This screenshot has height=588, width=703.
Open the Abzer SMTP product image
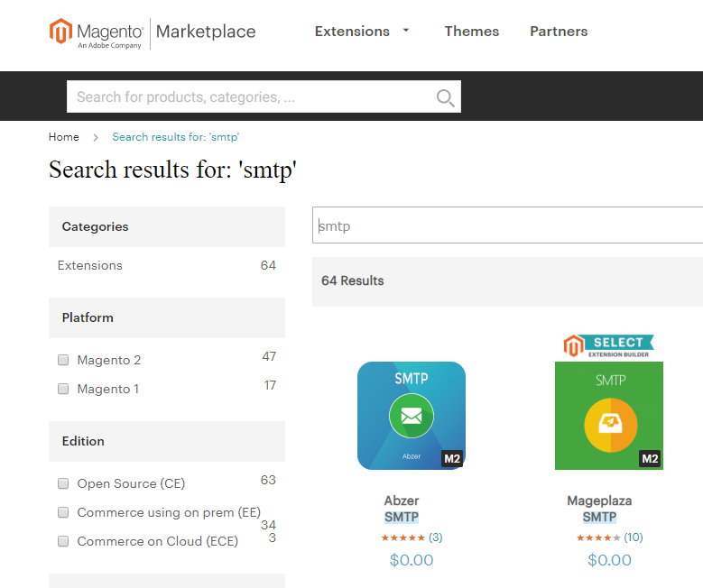[x=412, y=416]
